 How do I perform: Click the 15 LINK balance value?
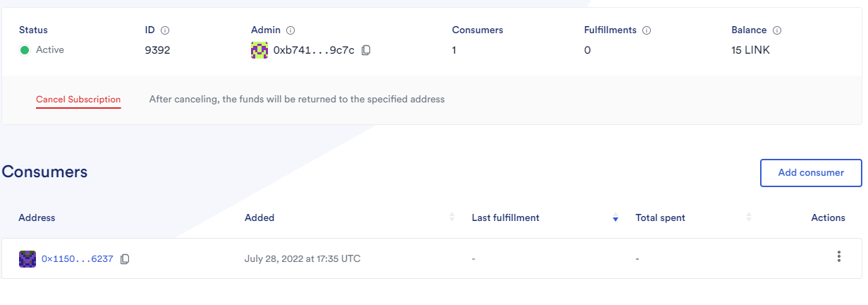coord(751,50)
